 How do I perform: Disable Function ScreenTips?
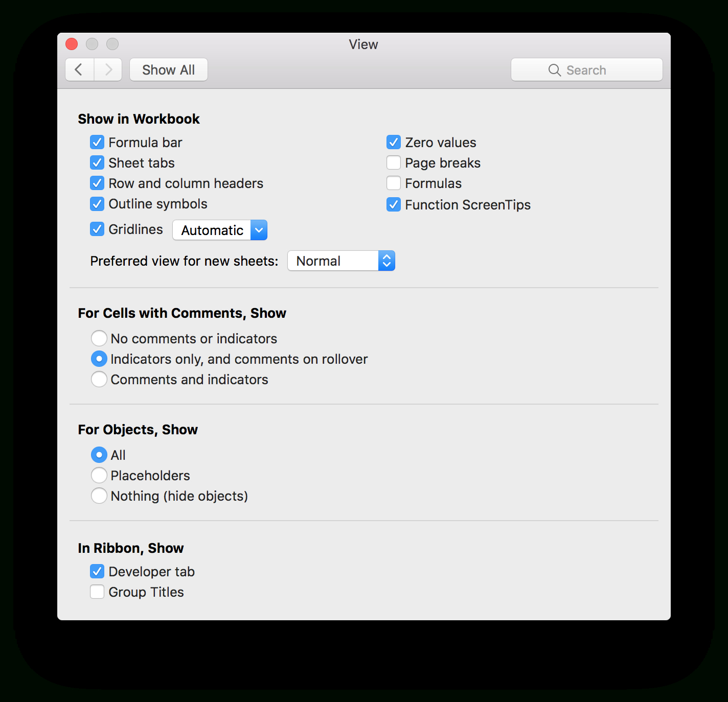(x=394, y=204)
